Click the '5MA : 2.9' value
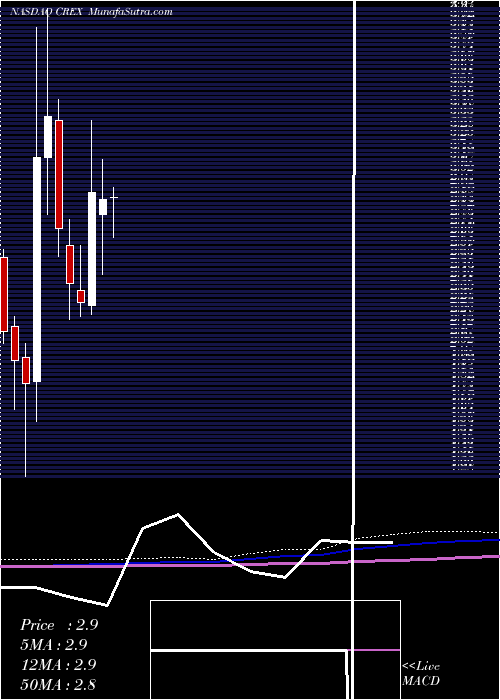Viewport: 500px width, 700px height. 54,645
